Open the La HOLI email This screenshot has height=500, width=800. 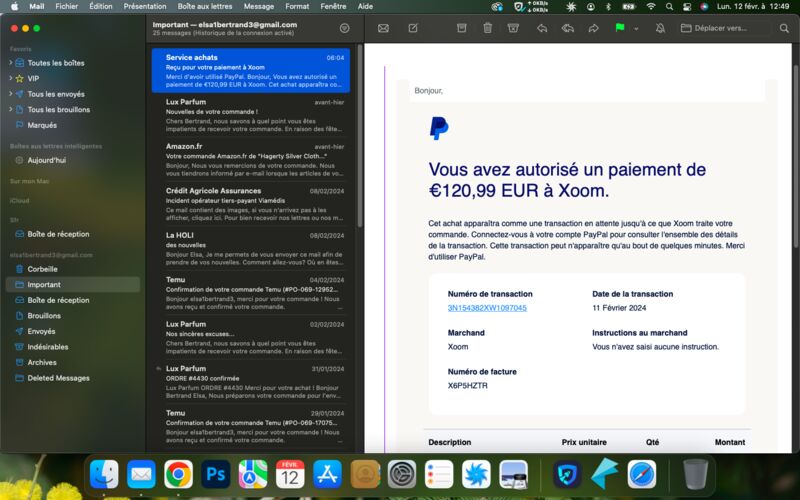(251, 248)
